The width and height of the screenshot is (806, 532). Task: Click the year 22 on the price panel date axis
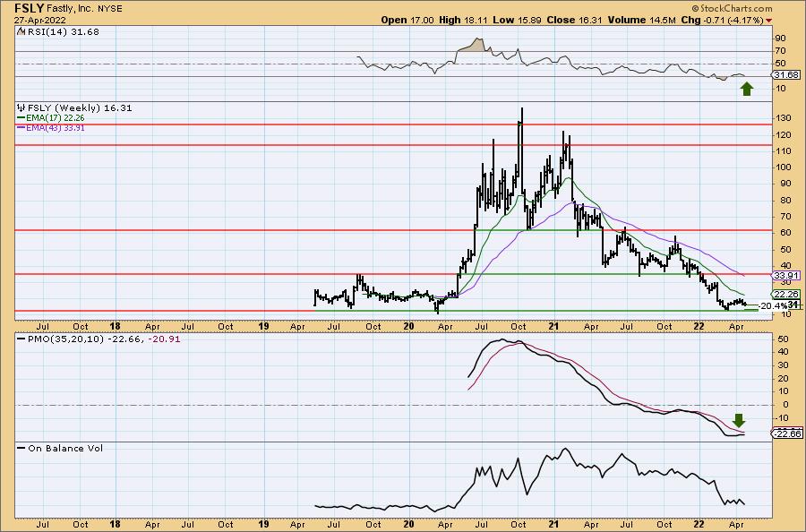(x=699, y=326)
